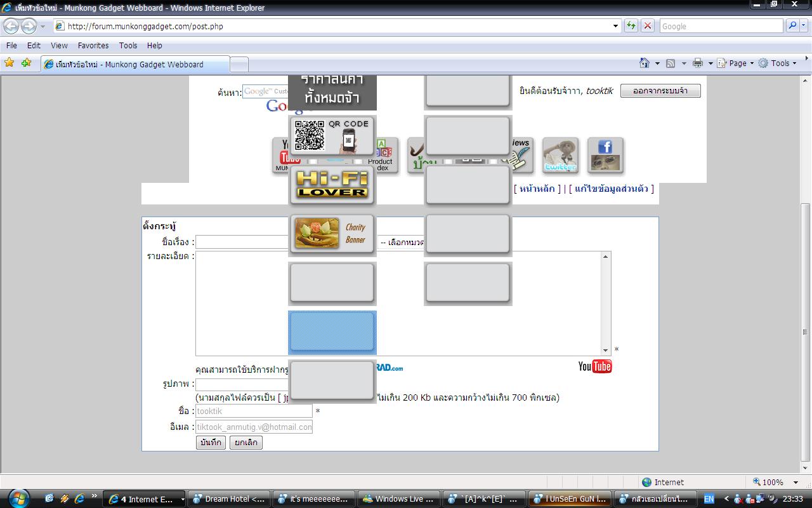The image size is (812, 508).
Task: Click the แก้ไขข้อมูลส่วนตัว link
Action: (611, 189)
